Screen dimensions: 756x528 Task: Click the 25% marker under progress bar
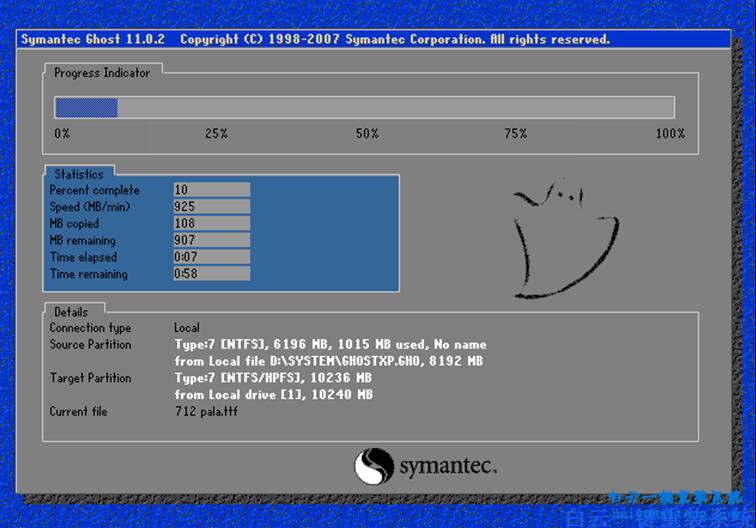click(x=216, y=134)
